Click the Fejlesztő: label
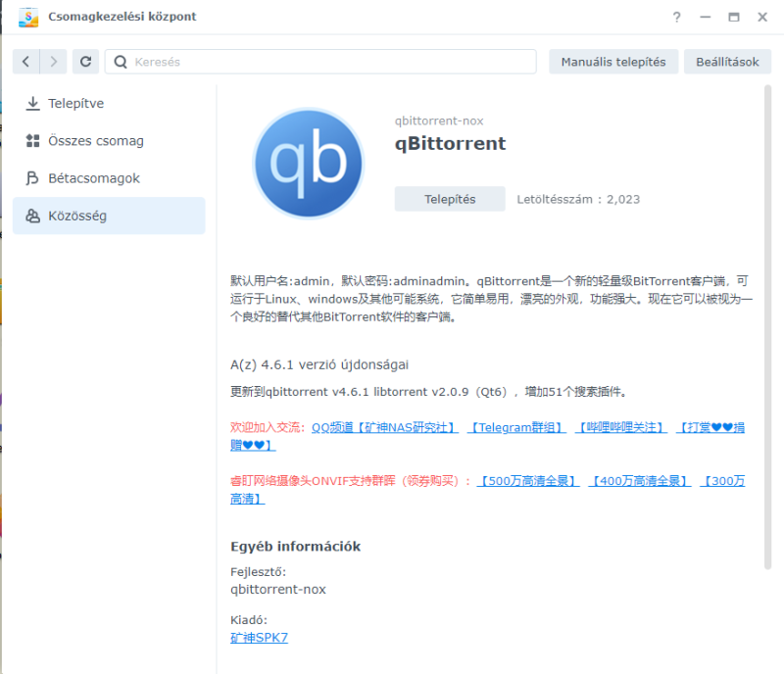 258,571
